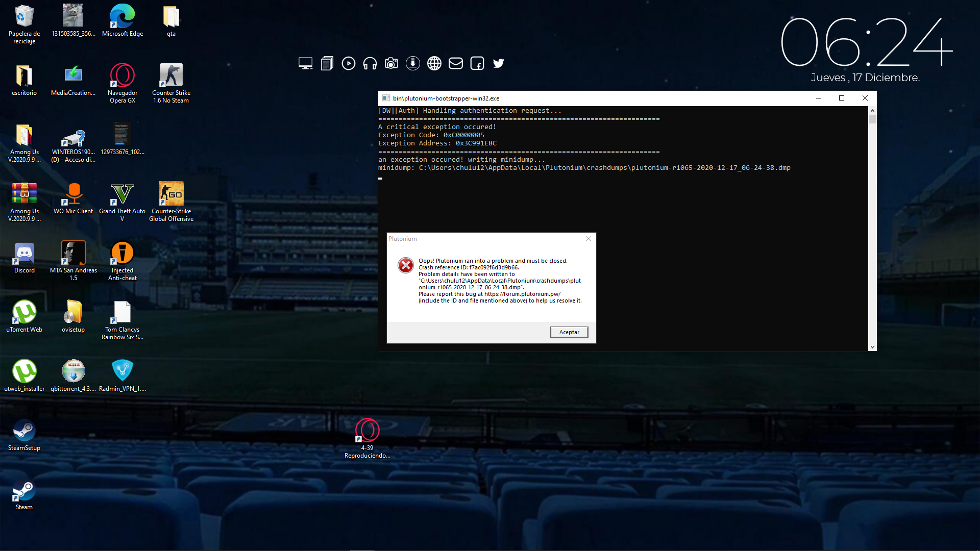Viewport: 980px width, 551px height.
Task: Select Counter-Strike Global Offensive shortcut
Action: (x=171, y=202)
